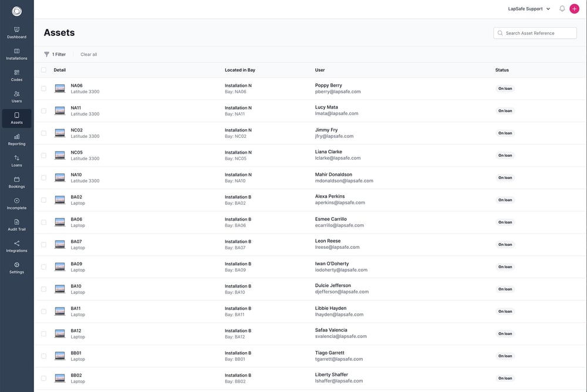Open the Incomplete section

pos(16,203)
